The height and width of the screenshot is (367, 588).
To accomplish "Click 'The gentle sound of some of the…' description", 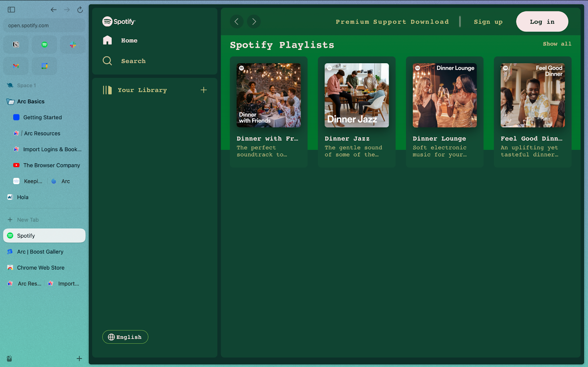I will 353,151.
